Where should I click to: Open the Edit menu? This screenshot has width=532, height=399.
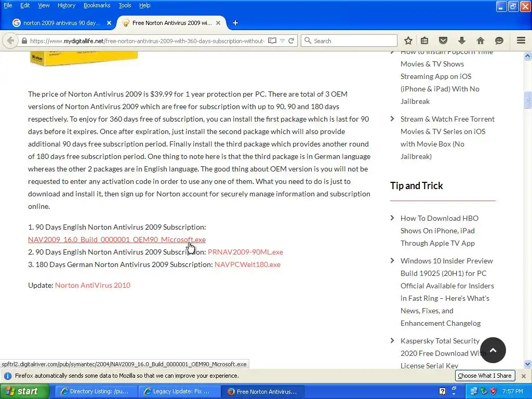25,5
